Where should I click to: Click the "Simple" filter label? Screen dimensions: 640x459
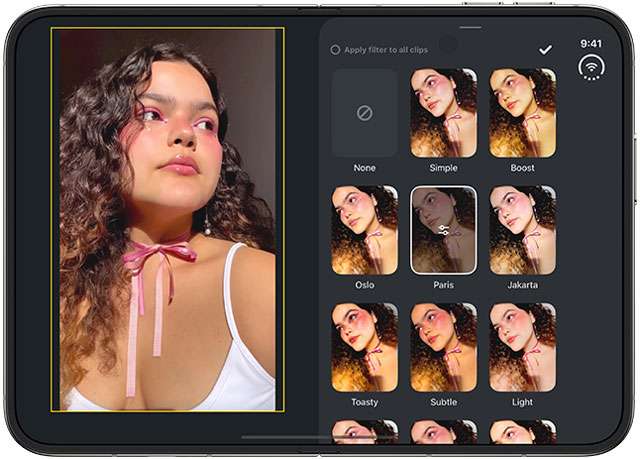tap(443, 168)
